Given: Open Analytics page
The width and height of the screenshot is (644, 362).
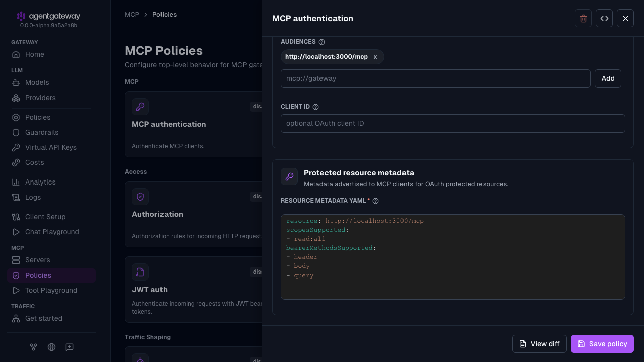Looking at the screenshot, I should (x=51, y=182).
